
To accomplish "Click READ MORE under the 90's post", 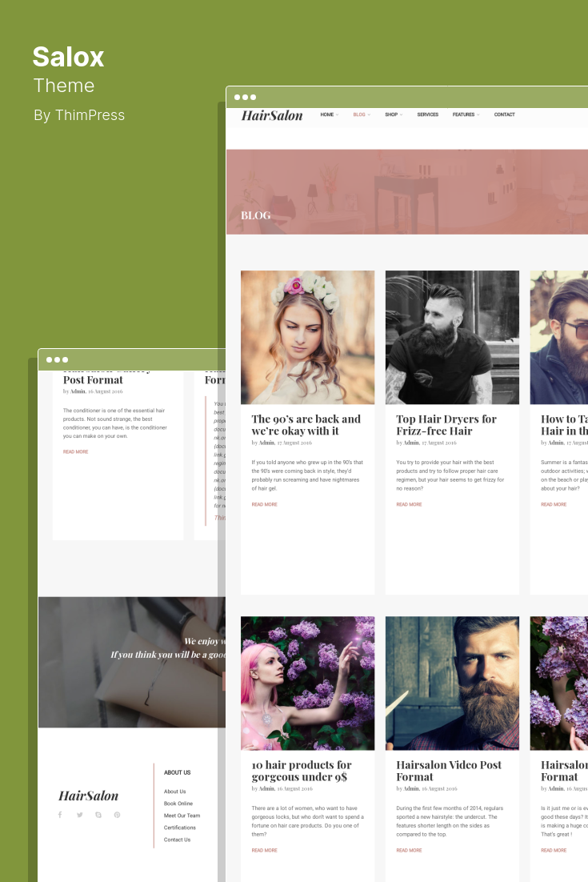I will click(x=264, y=504).
